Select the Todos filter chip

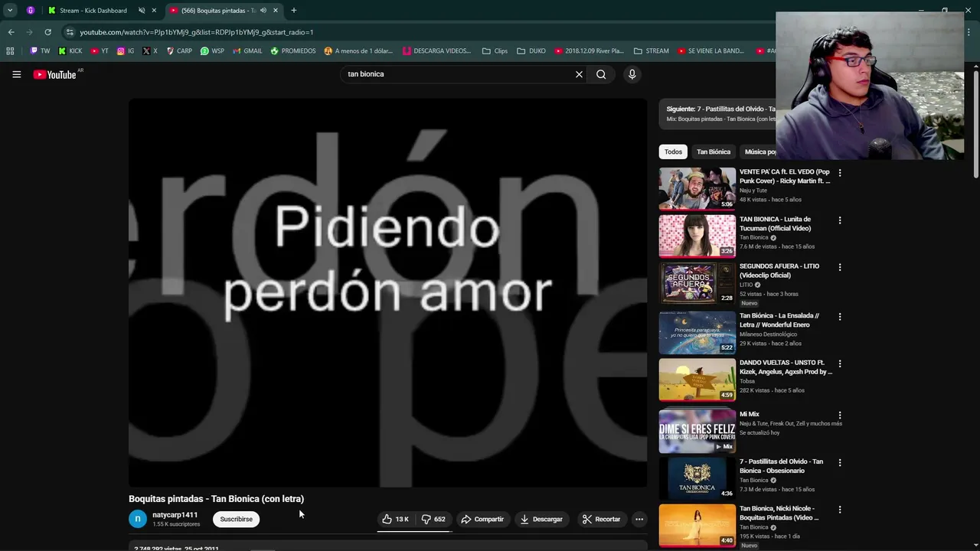click(x=673, y=152)
